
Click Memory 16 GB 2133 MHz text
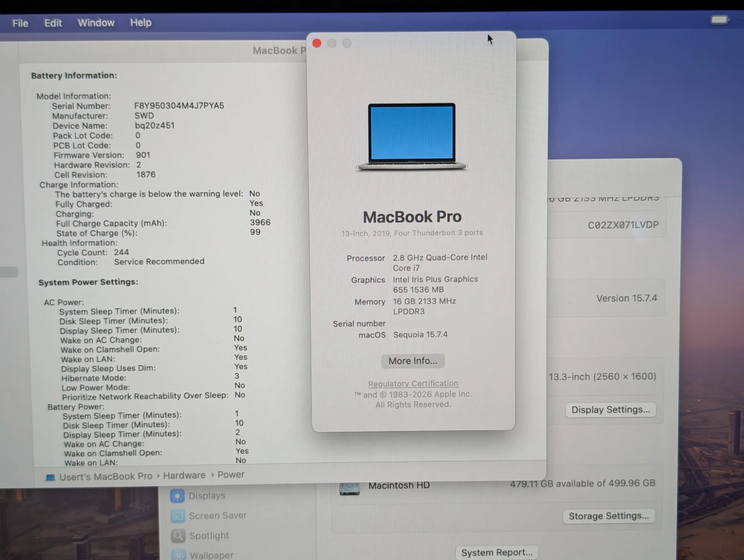(x=424, y=306)
